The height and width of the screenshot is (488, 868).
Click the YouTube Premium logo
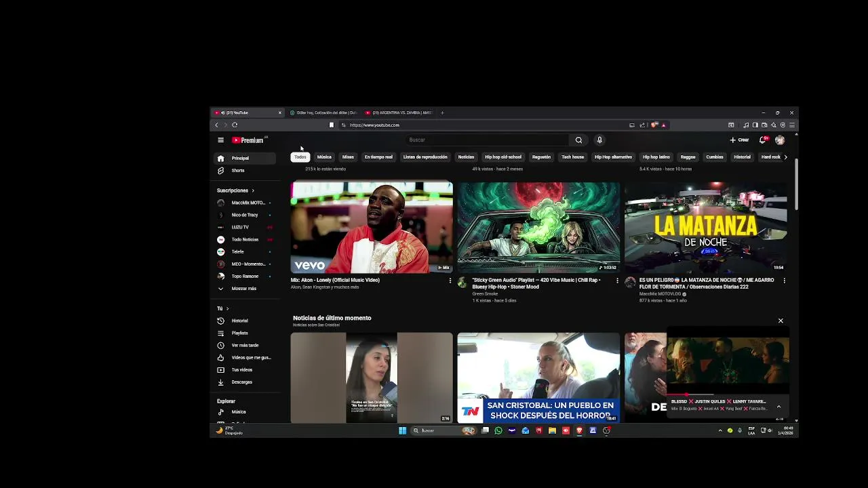[248, 140]
